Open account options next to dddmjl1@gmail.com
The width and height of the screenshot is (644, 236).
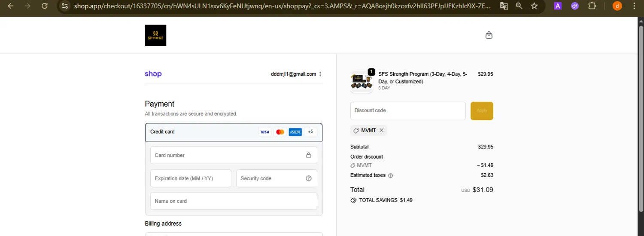pos(320,74)
